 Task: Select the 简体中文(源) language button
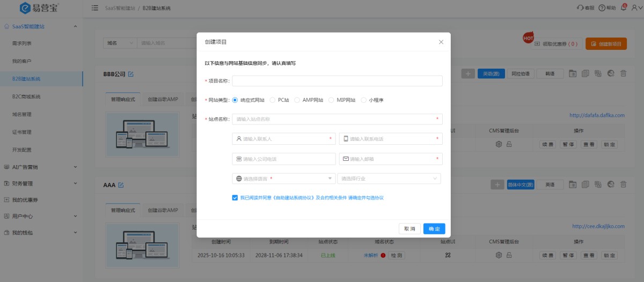pyautogui.click(x=521, y=184)
